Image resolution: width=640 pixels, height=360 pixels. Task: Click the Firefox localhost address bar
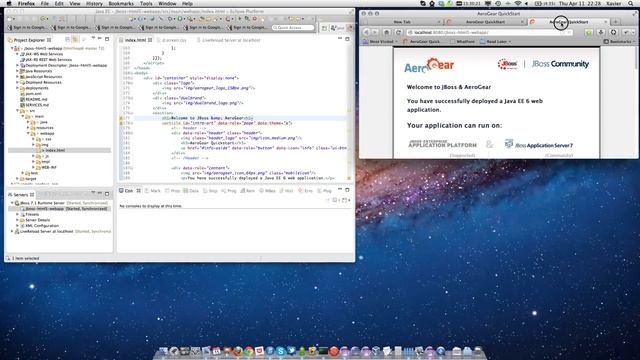pyautogui.click(x=490, y=32)
